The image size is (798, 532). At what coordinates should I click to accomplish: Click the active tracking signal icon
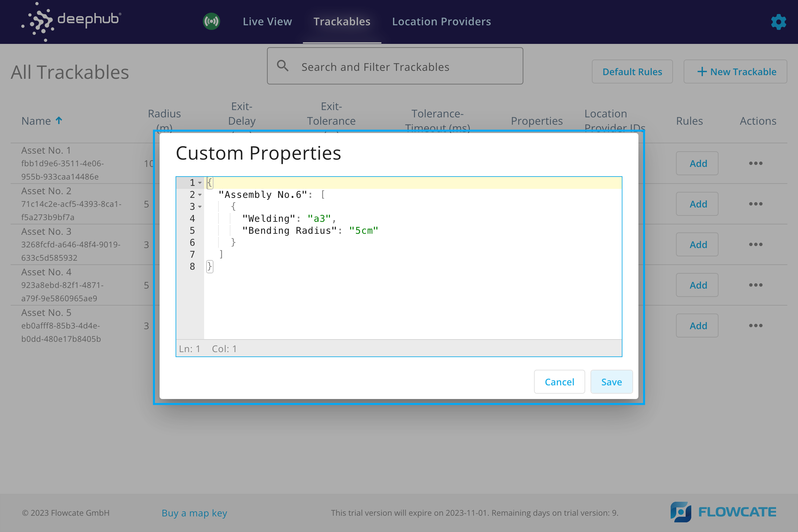[x=211, y=21]
